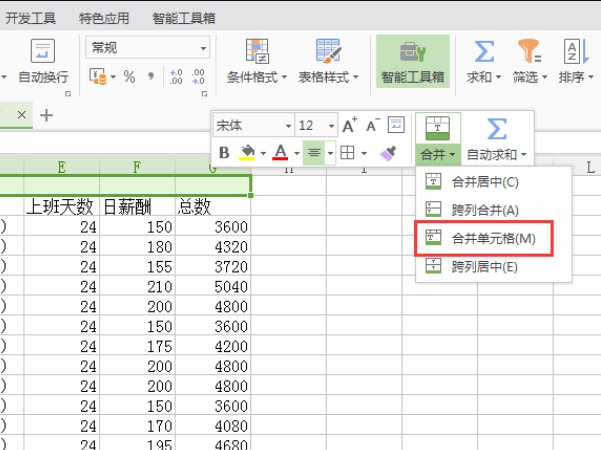Select cell with value 4320
The width and height of the screenshot is (601, 450).
[213, 246]
